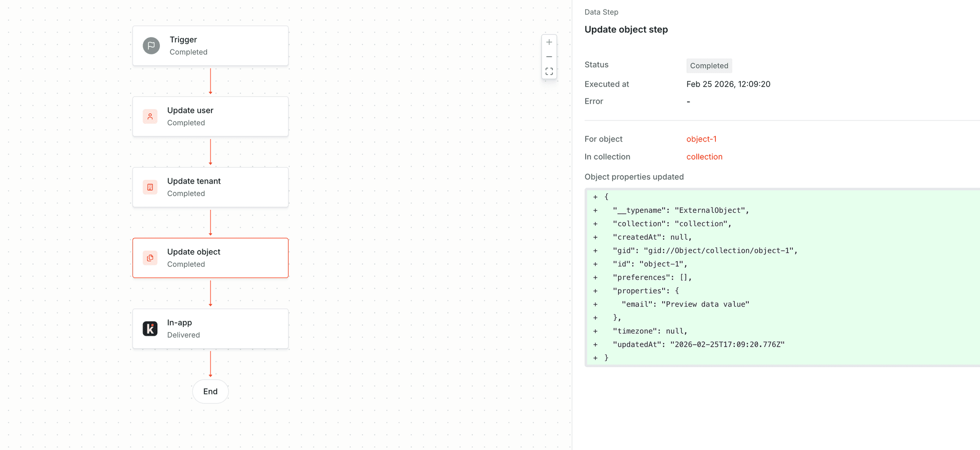The width and height of the screenshot is (980, 450).
Task: Click the End node in the workflow
Action: pyautogui.click(x=210, y=391)
